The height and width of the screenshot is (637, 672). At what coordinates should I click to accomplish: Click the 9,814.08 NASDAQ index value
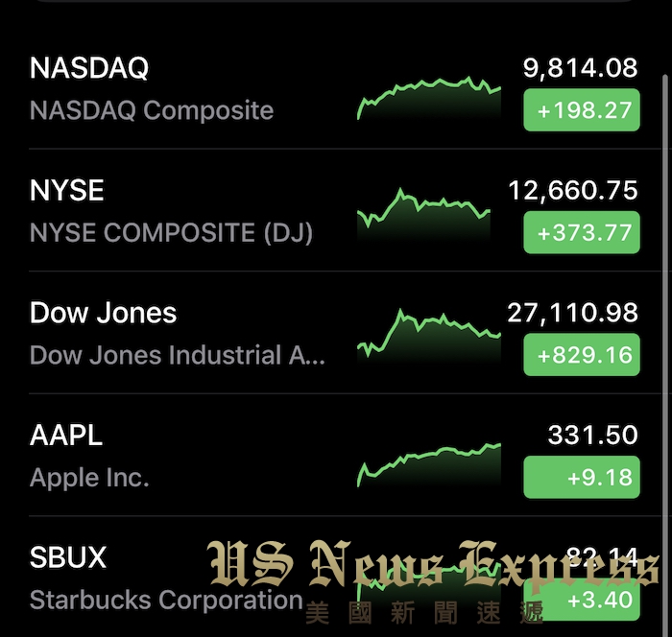(x=580, y=68)
